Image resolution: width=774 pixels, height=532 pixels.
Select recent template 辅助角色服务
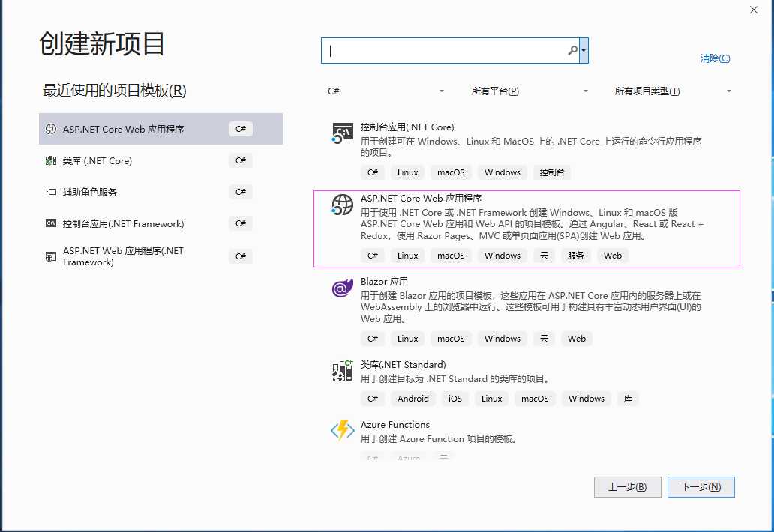(161, 193)
